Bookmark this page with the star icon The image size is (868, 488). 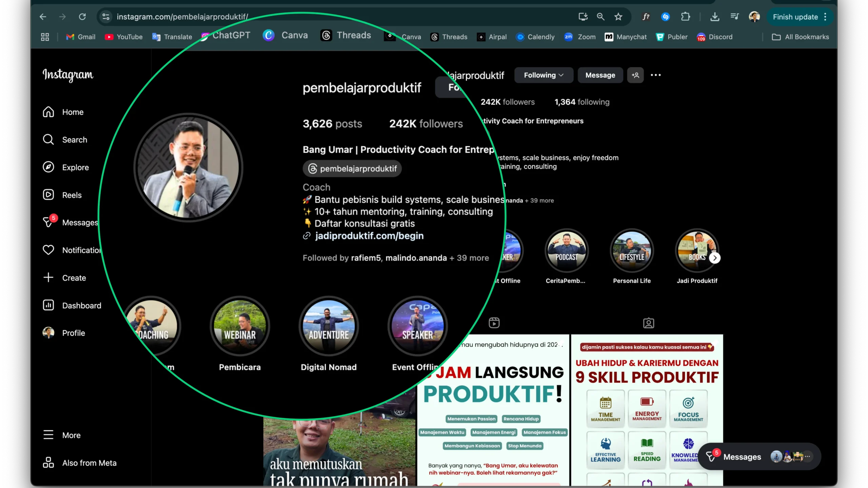tap(618, 17)
